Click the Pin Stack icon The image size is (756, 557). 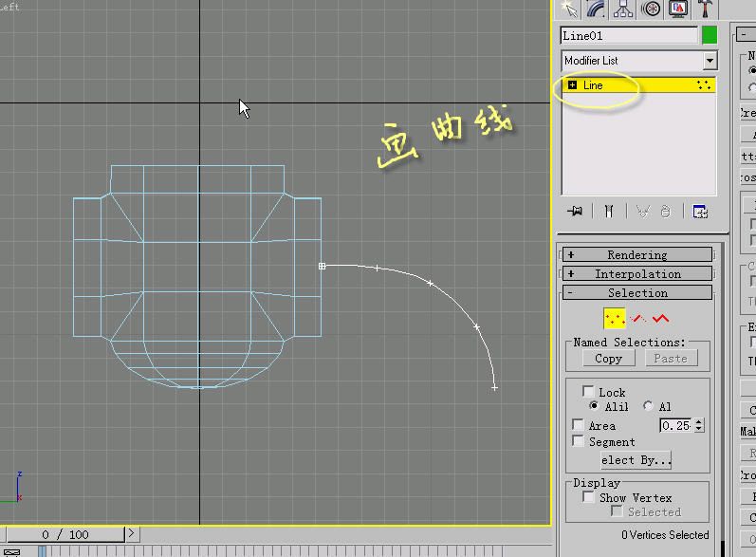(x=575, y=212)
